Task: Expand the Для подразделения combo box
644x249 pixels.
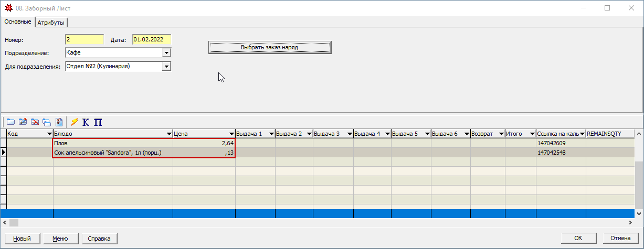Action: [x=166, y=67]
